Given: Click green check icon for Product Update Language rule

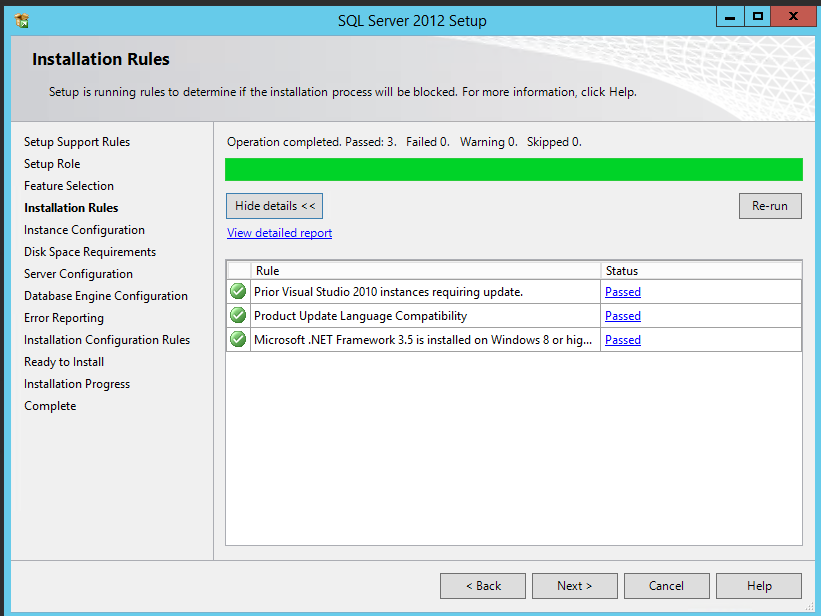Looking at the screenshot, I should [x=238, y=315].
